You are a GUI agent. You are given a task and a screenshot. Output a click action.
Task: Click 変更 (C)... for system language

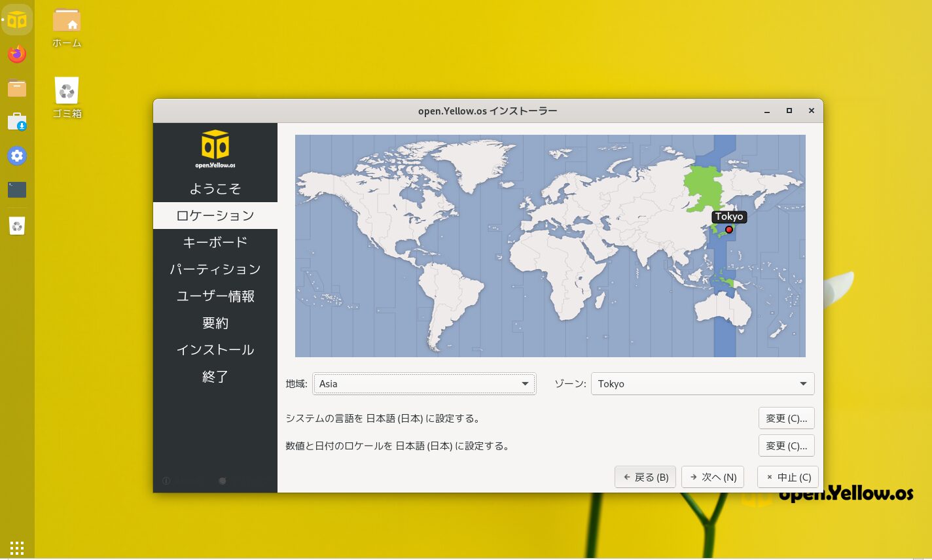pyautogui.click(x=786, y=419)
